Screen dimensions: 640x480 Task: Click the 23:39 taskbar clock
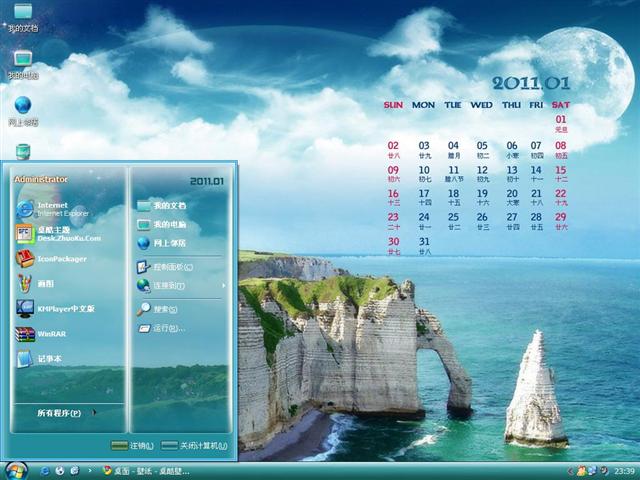coord(624,471)
